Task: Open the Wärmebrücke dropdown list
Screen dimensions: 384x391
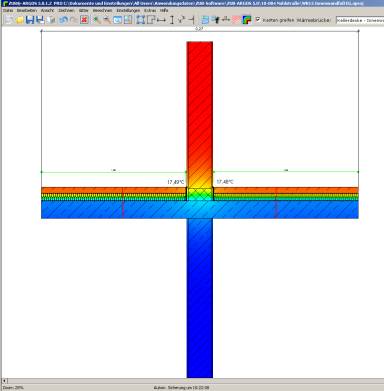Action: tap(360, 20)
